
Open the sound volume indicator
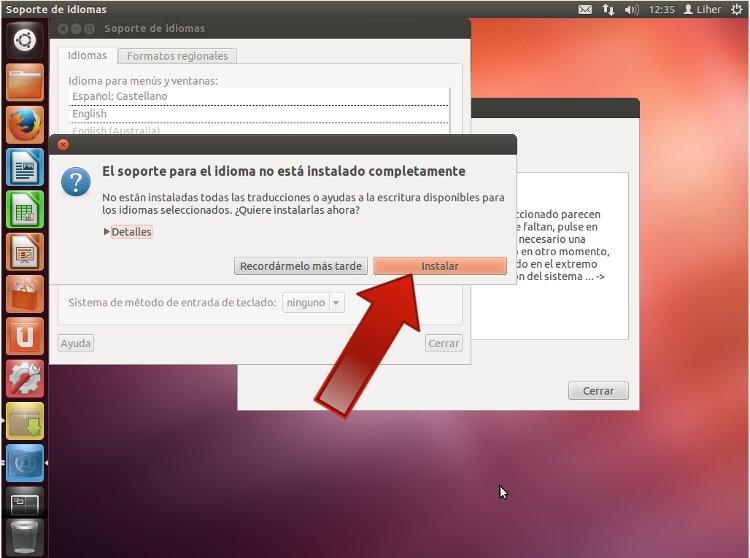[631, 10]
